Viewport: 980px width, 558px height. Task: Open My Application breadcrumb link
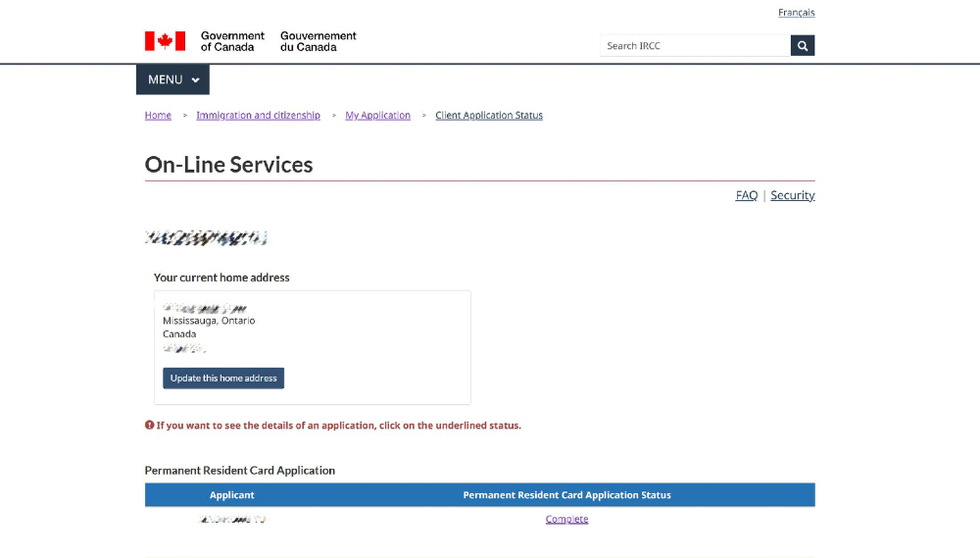tap(377, 115)
